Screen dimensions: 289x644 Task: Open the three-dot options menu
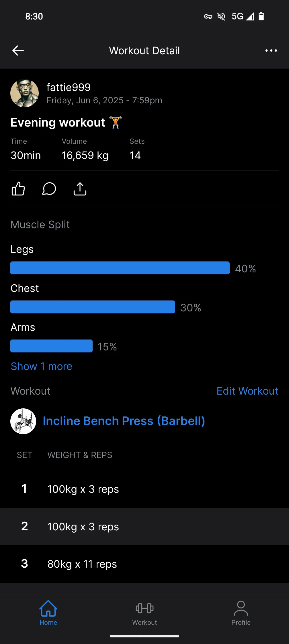click(x=271, y=51)
